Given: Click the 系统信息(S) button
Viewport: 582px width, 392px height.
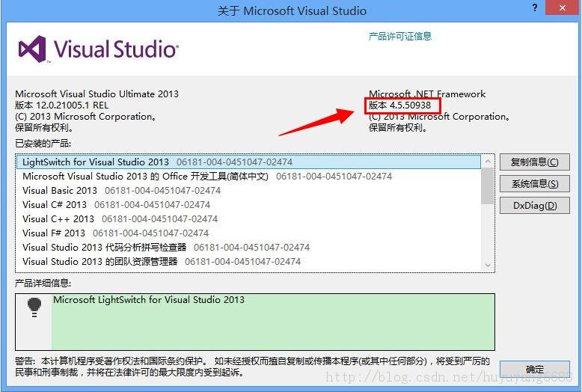Looking at the screenshot, I should (x=534, y=184).
